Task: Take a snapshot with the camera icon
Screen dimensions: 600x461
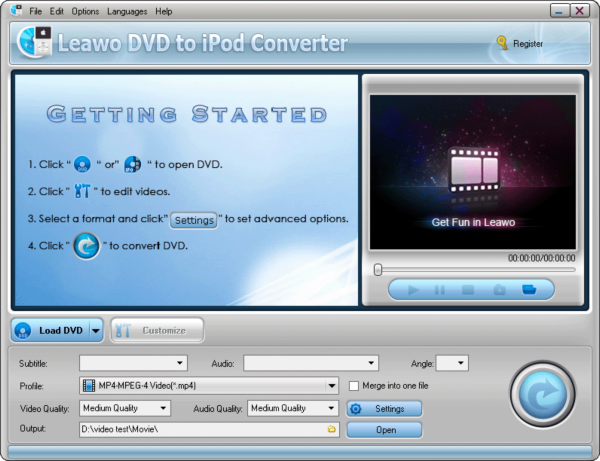Action: click(x=497, y=290)
